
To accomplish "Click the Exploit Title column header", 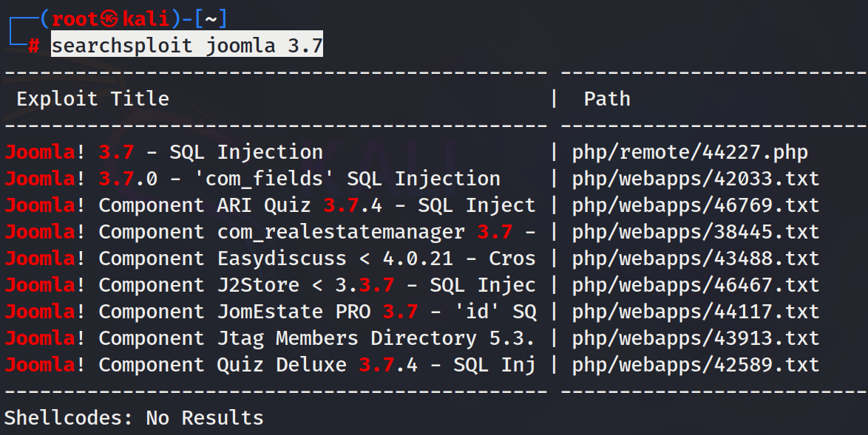I will [93, 99].
